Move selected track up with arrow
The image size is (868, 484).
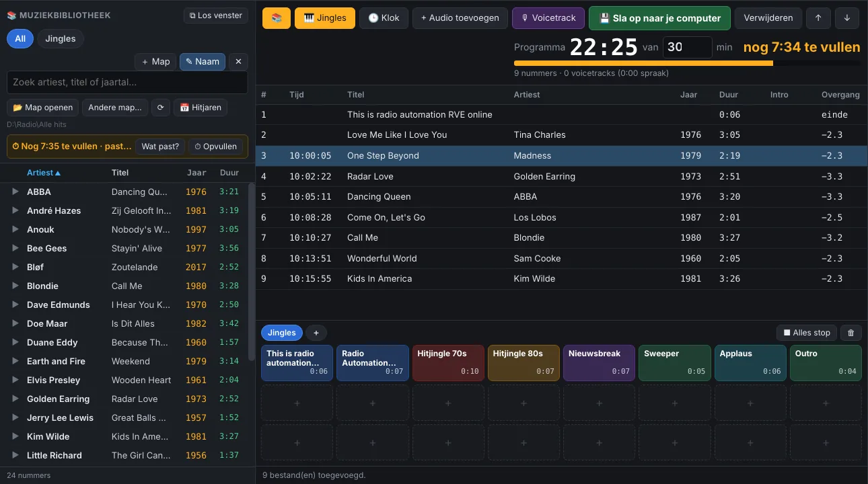pyautogui.click(x=818, y=18)
